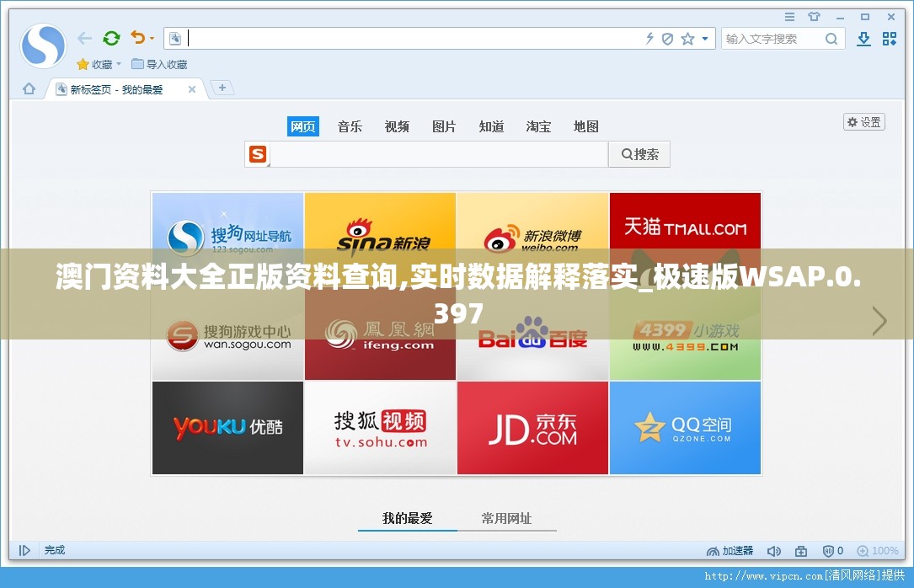Select the 地图 search category
The image size is (914, 588).
(x=585, y=126)
